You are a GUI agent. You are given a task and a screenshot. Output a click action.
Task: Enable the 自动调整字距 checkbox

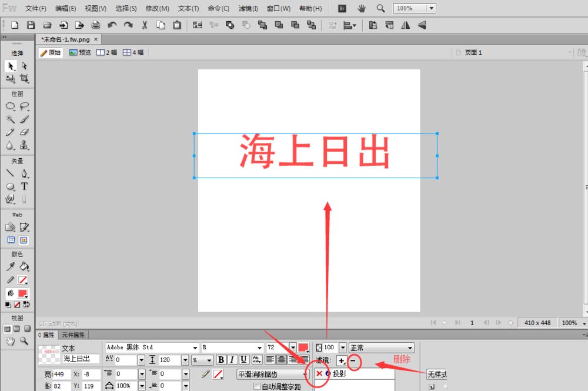257,386
